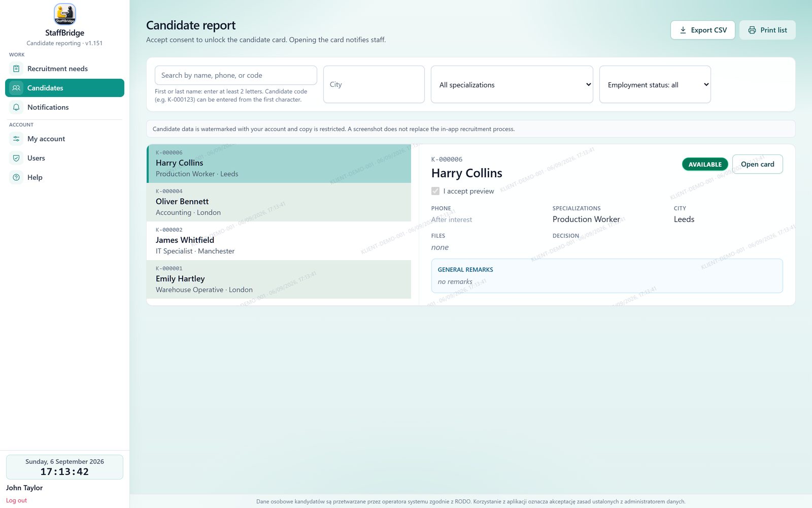
Task: Click the Leeds city value in detail panel
Action: pos(684,219)
